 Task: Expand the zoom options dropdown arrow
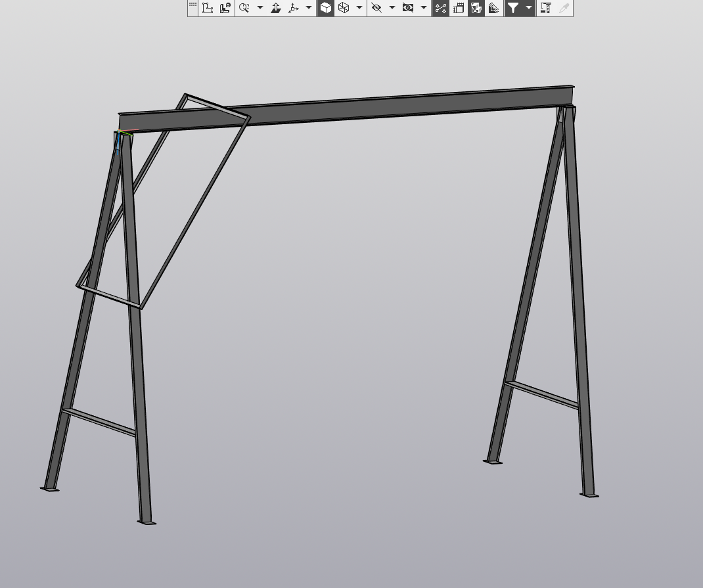(x=260, y=8)
